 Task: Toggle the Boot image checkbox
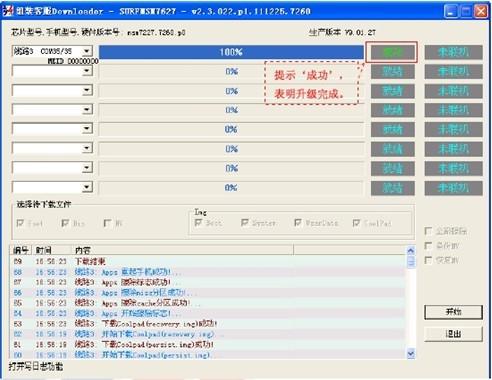pos(198,222)
